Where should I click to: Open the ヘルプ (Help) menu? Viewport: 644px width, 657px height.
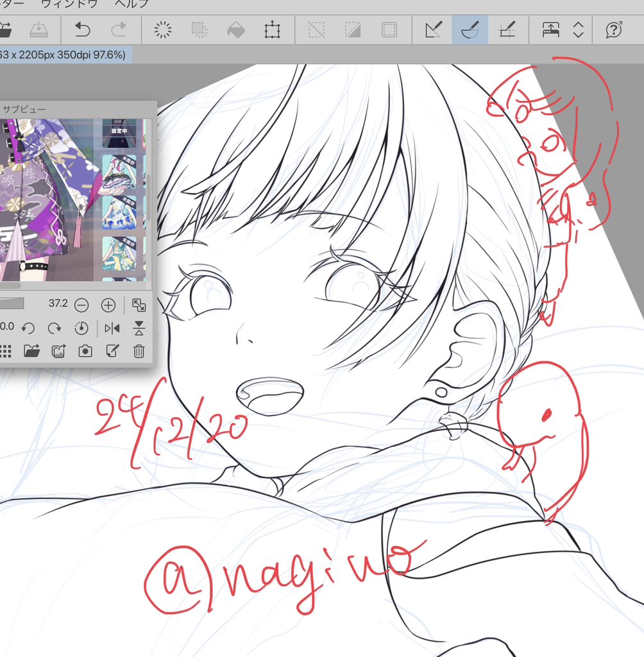click(x=132, y=4)
